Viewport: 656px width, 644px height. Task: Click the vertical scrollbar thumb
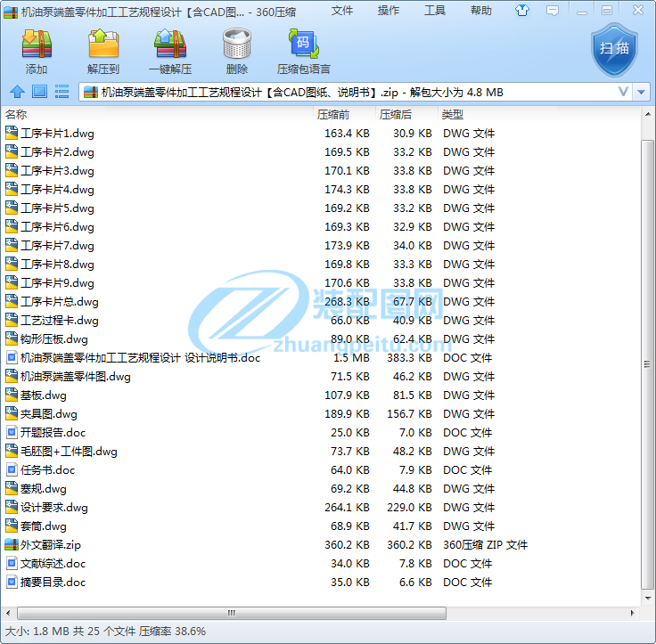tap(648, 364)
